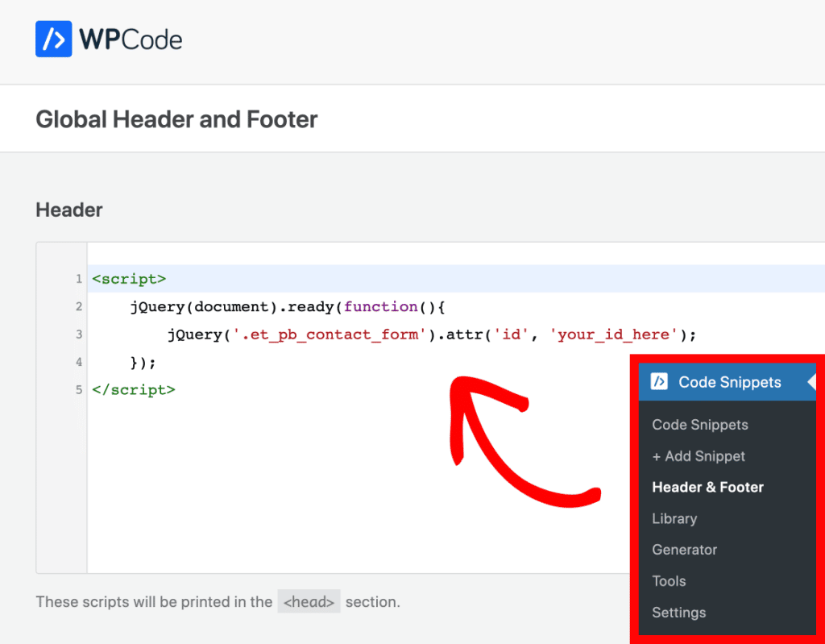Click the 'id' attribute string in code
Image resolution: width=825 pixels, height=644 pixels.
click(x=511, y=334)
